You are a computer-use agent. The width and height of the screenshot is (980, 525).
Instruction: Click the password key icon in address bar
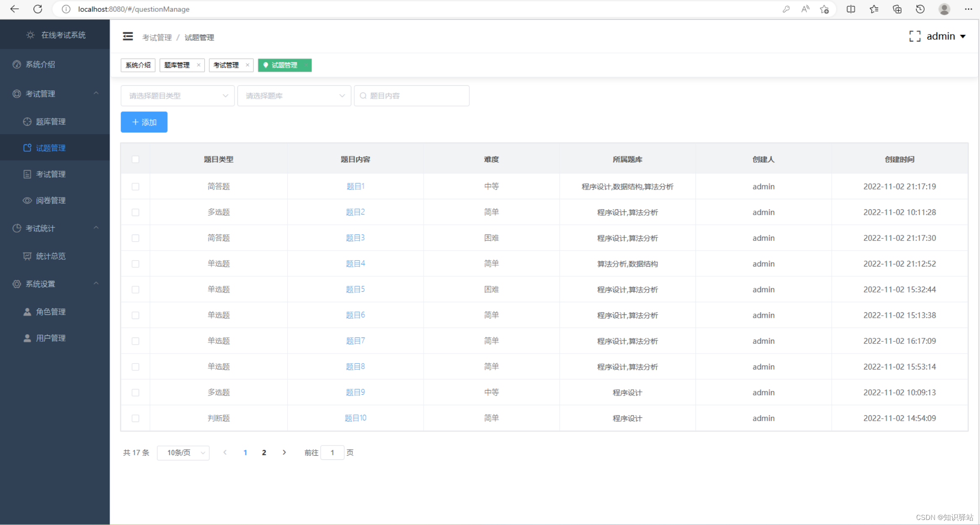click(786, 9)
